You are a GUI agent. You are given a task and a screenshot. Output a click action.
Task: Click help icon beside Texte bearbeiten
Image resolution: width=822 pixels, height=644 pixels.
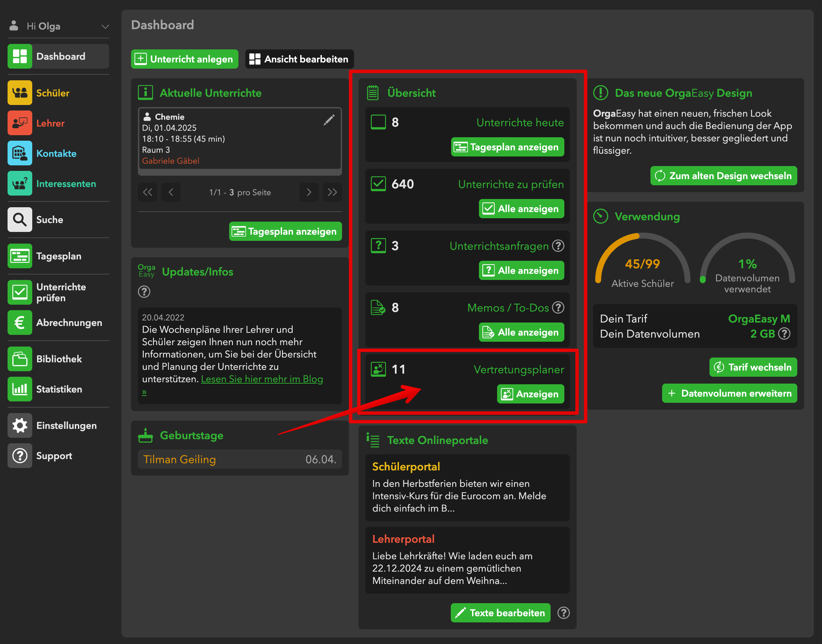point(563,613)
